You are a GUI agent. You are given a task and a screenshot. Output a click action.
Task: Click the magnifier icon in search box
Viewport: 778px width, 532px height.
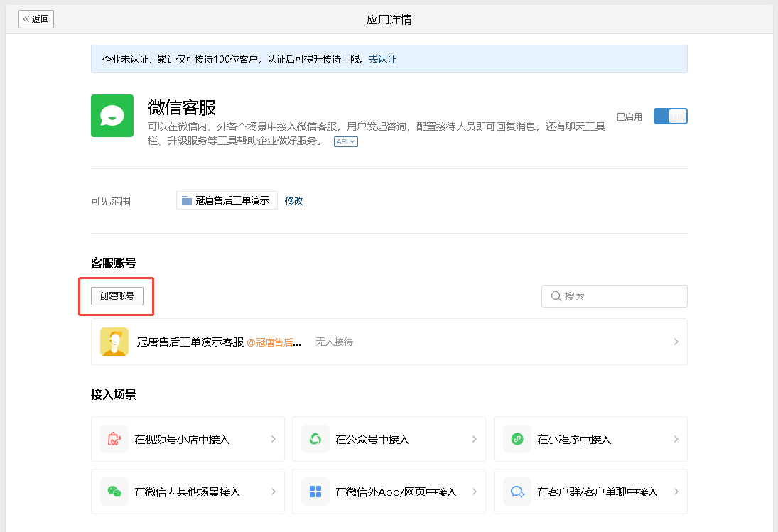556,296
